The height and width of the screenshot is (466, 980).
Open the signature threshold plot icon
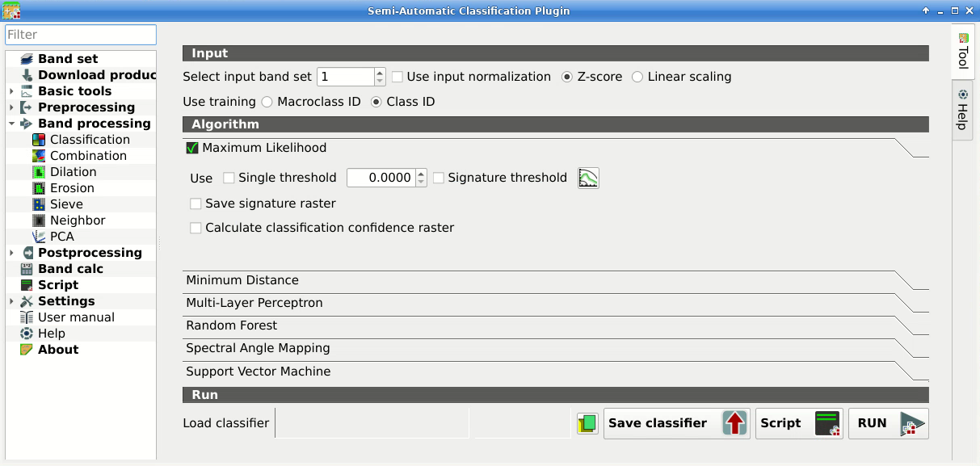[588, 178]
